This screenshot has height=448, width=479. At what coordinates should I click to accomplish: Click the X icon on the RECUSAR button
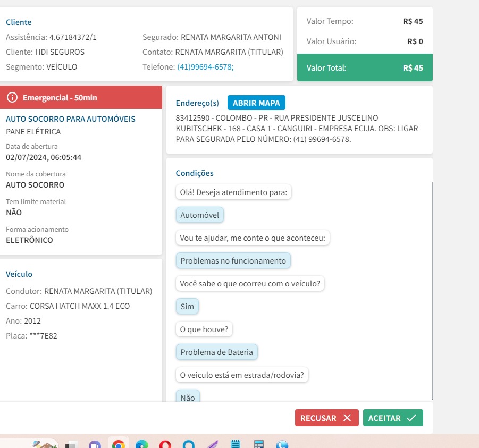(x=347, y=418)
